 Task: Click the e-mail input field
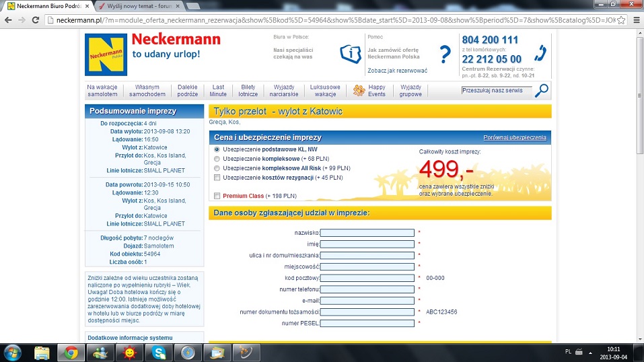(367, 301)
